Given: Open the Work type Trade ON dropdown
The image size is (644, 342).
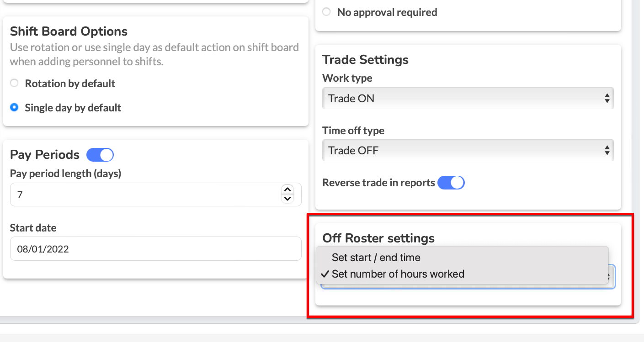Looking at the screenshot, I should [x=468, y=98].
